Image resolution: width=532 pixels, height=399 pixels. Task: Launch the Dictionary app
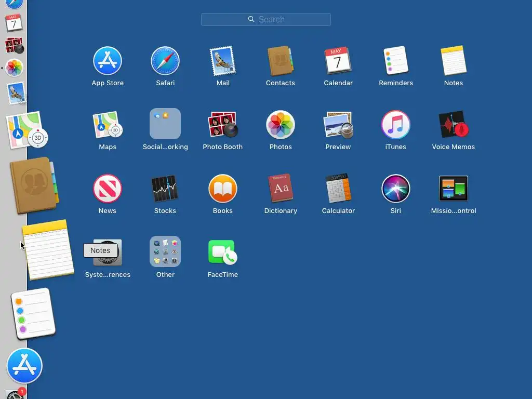281,188
